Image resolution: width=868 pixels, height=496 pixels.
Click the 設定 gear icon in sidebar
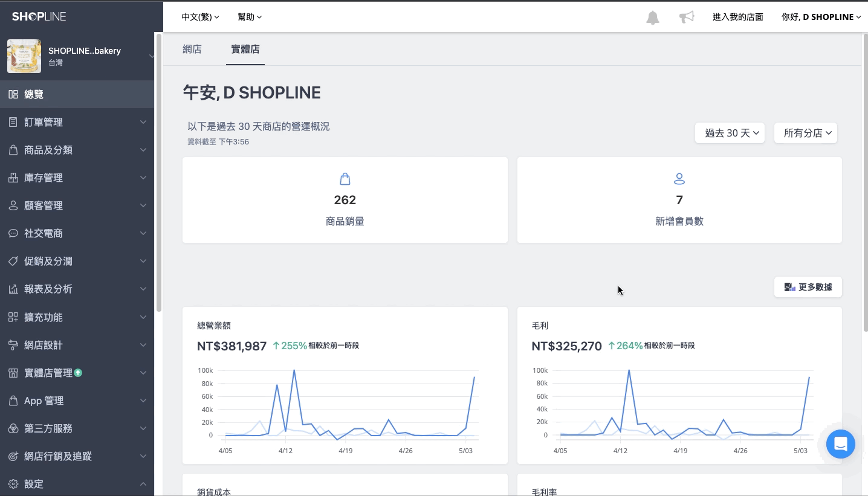[x=13, y=484]
